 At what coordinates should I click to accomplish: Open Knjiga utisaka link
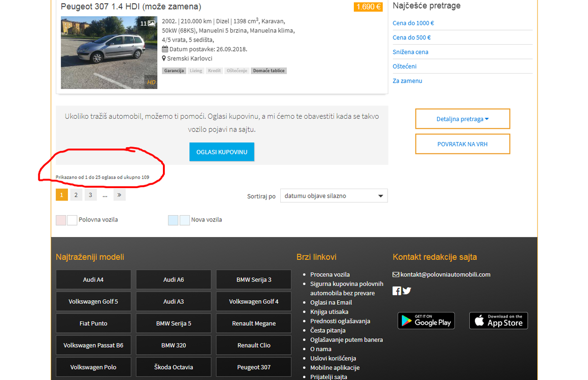329,312
